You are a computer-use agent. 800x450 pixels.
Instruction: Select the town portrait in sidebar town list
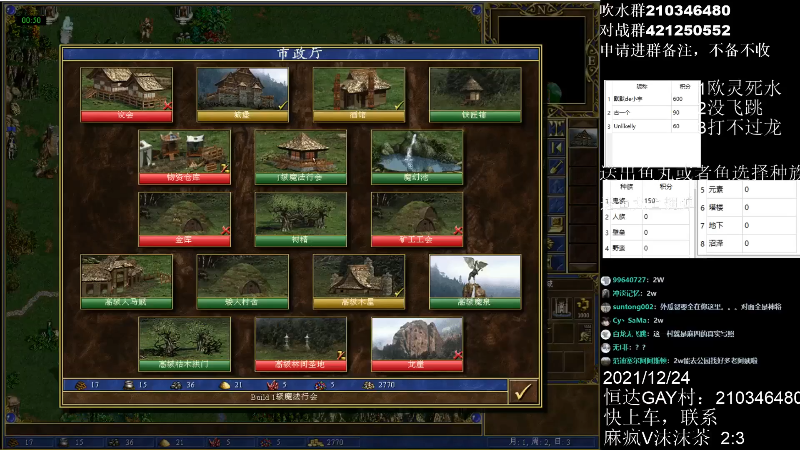(583, 138)
